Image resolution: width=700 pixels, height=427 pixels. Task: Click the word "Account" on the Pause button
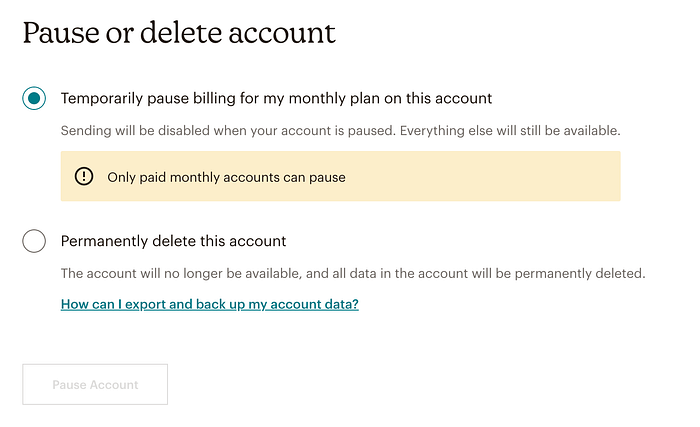coord(115,384)
